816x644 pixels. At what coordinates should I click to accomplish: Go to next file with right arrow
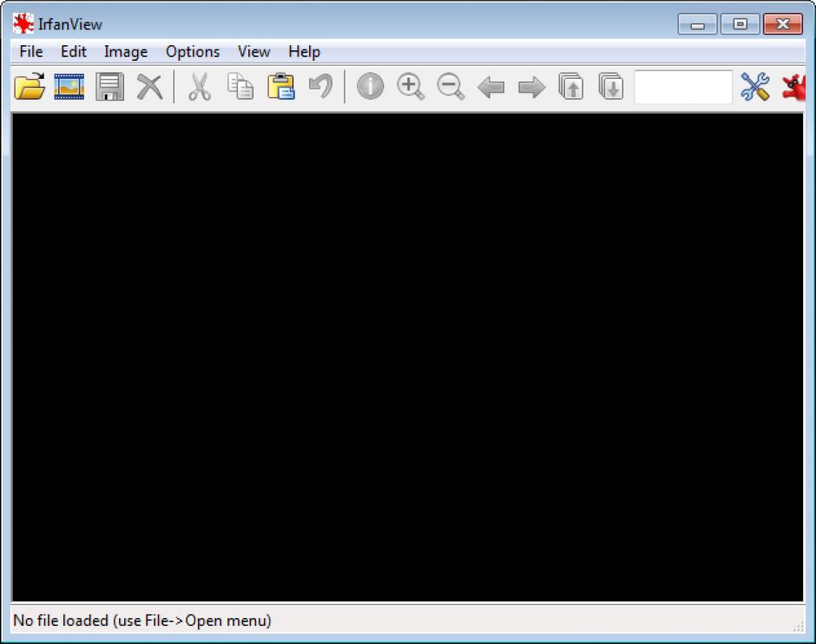pos(531,87)
